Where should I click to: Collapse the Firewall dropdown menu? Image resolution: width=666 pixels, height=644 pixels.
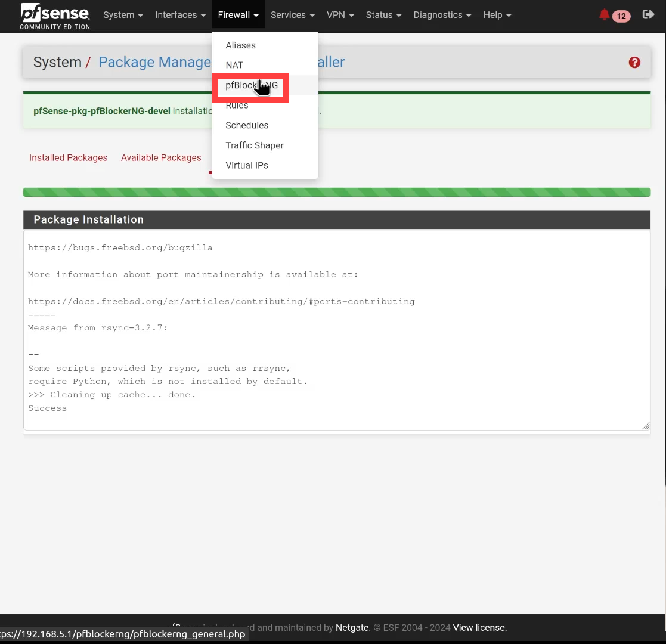pos(238,15)
